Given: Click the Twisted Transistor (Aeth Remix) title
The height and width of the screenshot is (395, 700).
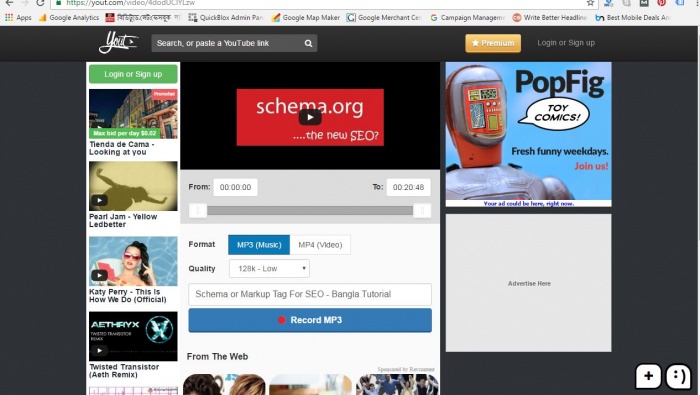Looking at the screenshot, I should click(x=124, y=371).
